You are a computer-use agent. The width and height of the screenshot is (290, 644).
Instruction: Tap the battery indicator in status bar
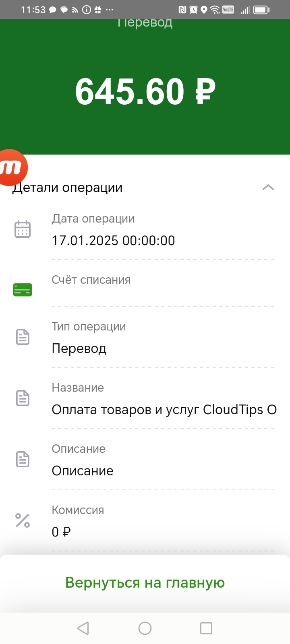pyautogui.click(x=261, y=10)
